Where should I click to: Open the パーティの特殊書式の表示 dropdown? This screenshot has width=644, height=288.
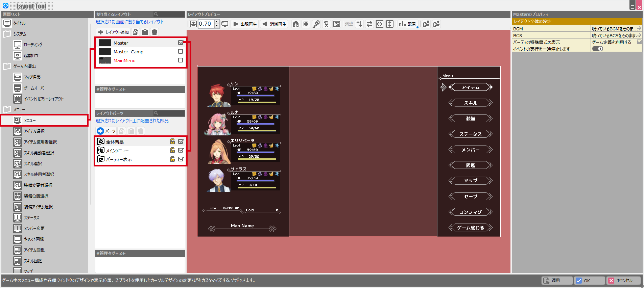click(639, 42)
